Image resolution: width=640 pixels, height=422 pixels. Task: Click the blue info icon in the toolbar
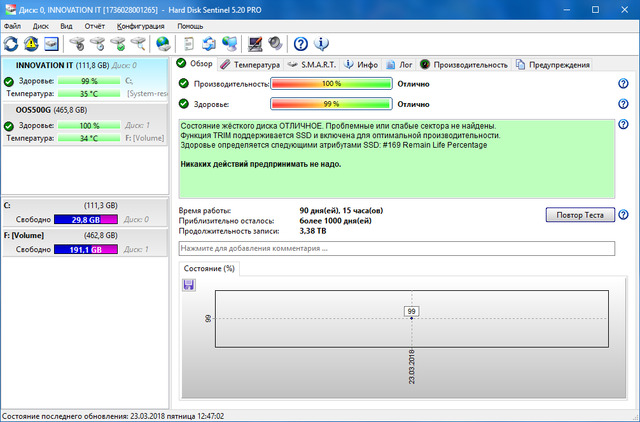pyautogui.click(x=321, y=44)
